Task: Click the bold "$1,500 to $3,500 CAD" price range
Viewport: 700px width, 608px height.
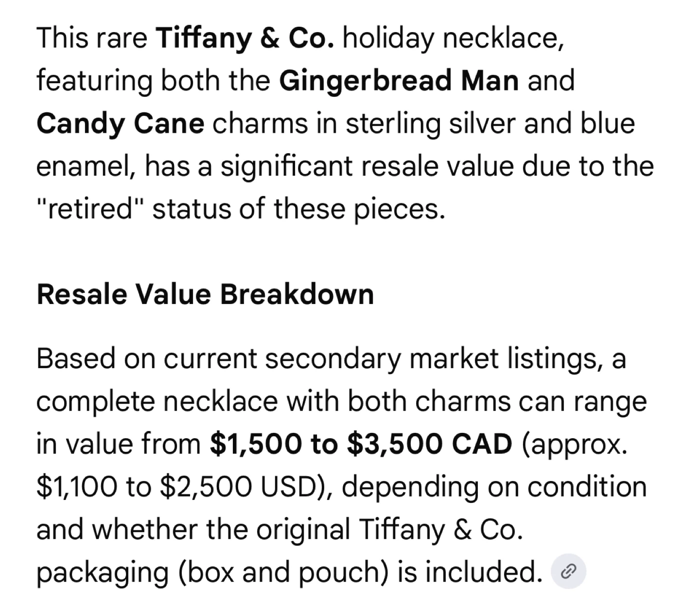Action: (361, 445)
